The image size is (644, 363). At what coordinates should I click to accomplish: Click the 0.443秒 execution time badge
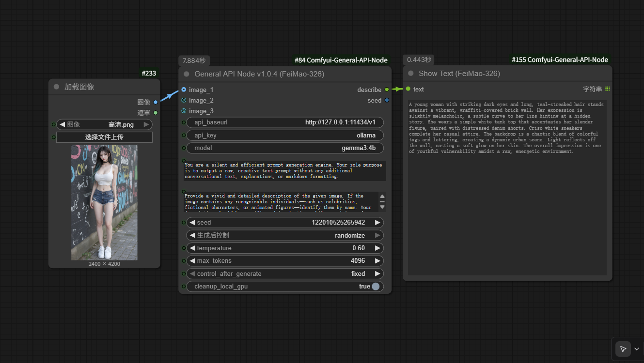(419, 60)
